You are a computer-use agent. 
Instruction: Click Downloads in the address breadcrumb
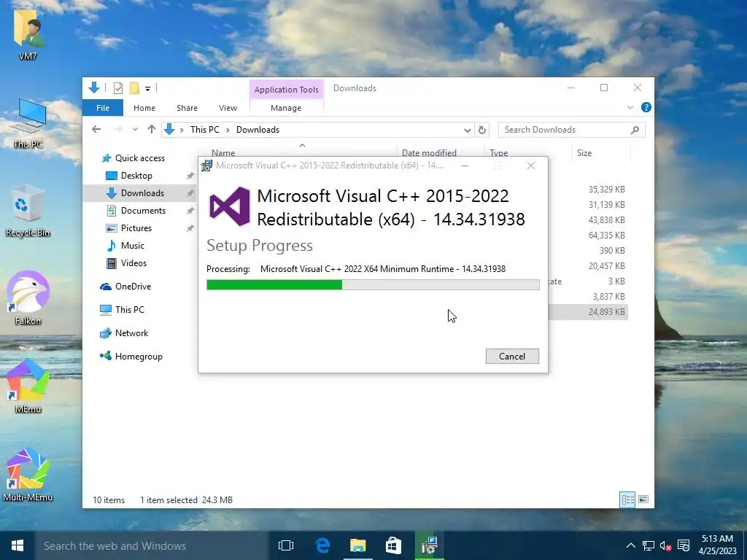(258, 130)
